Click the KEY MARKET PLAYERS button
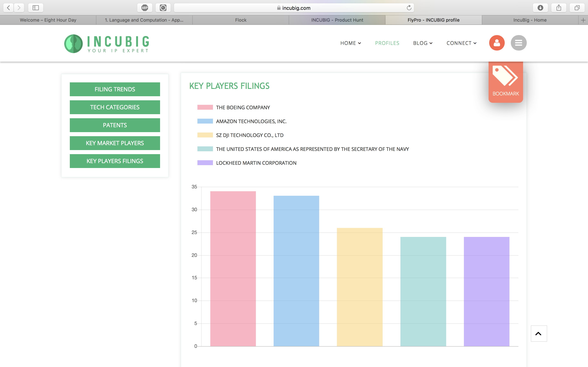The image size is (588, 367). (x=115, y=143)
